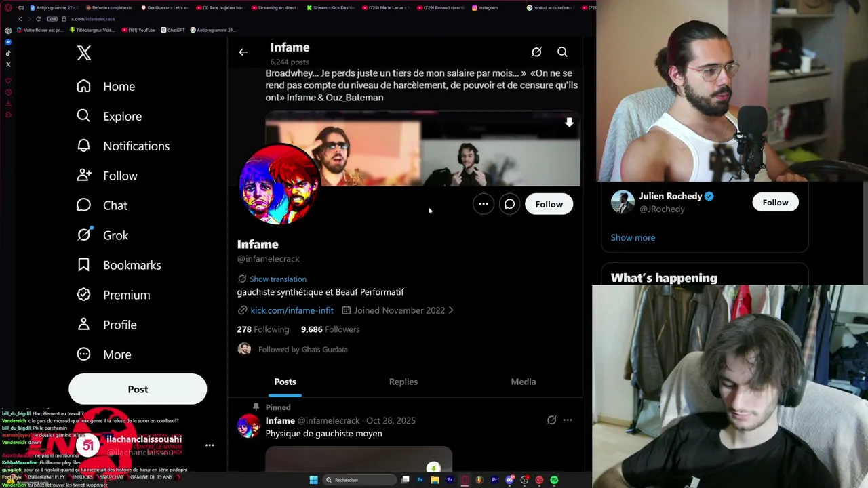Follow Julien Rochedy

point(775,203)
